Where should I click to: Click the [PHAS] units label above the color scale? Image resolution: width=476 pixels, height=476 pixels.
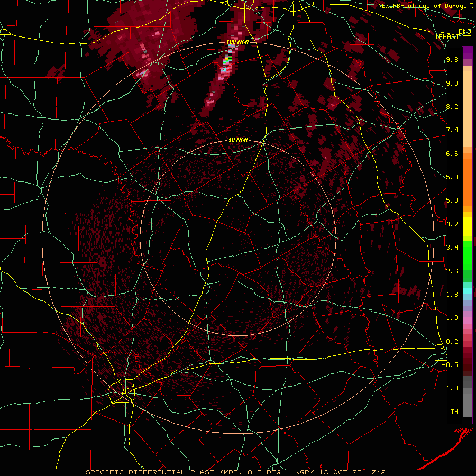(447, 36)
